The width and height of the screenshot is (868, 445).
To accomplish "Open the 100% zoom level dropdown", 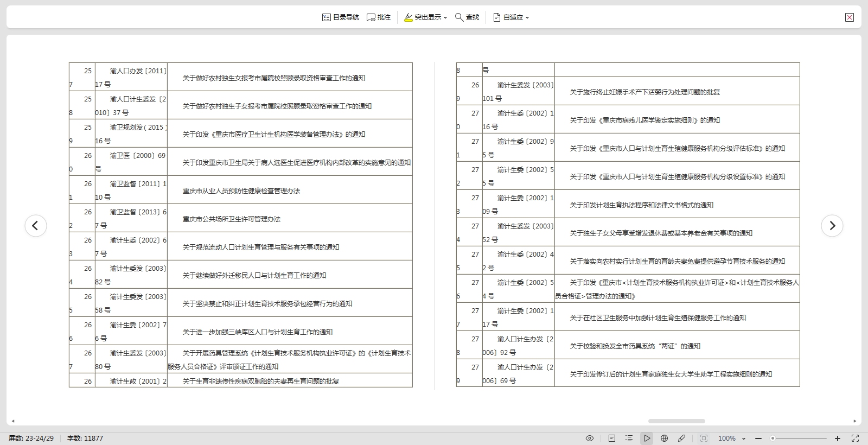I will pyautogui.click(x=732, y=438).
